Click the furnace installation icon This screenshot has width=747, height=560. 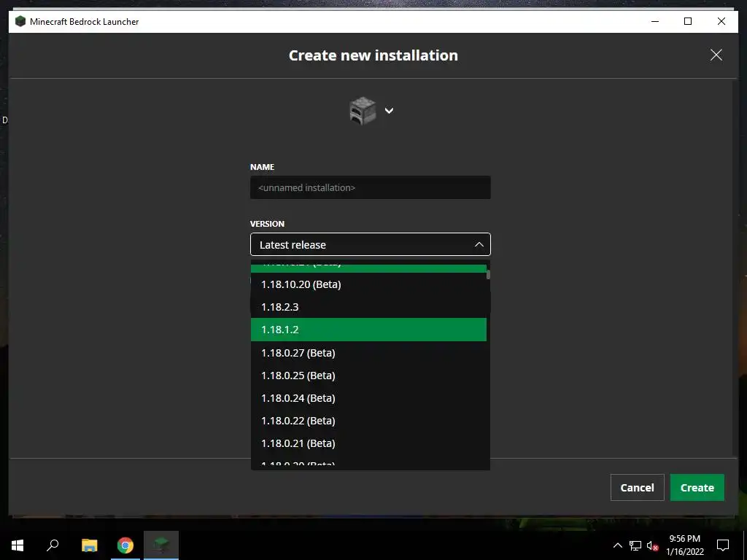click(363, 111)
